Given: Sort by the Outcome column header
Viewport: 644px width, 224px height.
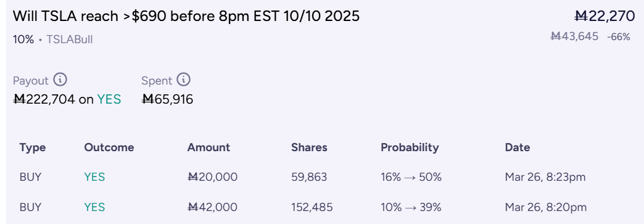Looking at the screenshot, I should click(109, 147).
